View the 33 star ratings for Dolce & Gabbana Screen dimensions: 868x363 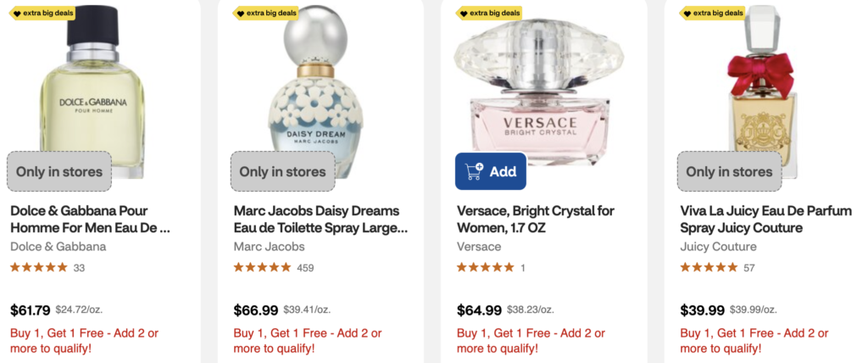(x=47, y=268)
